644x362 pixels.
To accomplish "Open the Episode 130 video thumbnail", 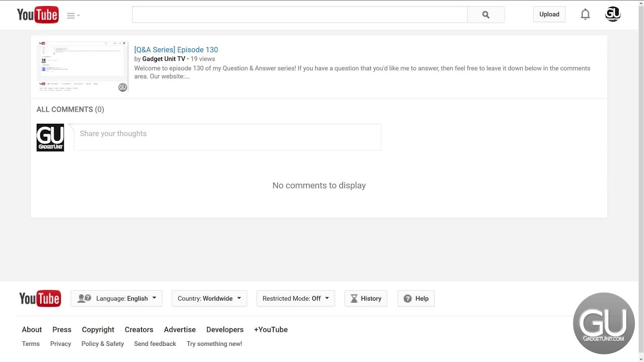I will click(x=83, y=66).
